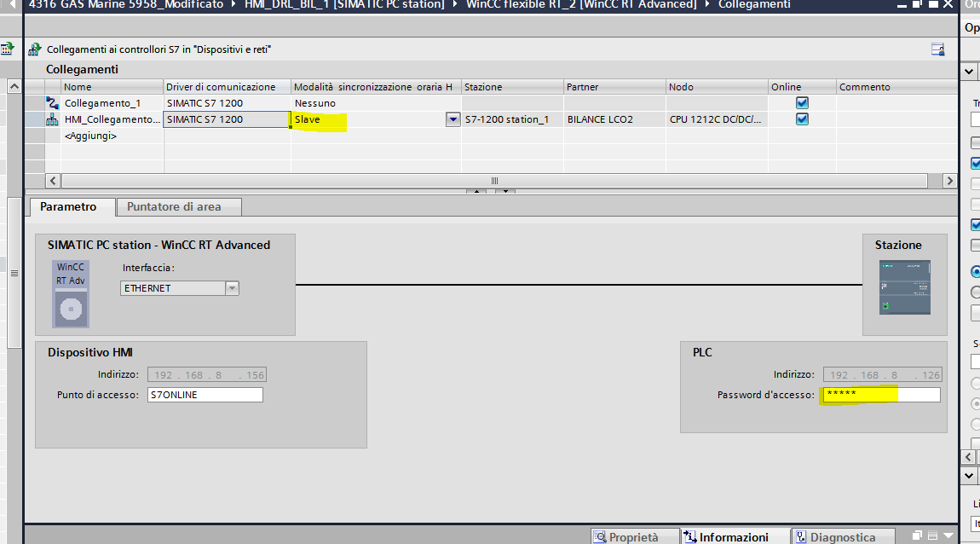
Task: Open the Diagnostica inspector tab
Action: tap(843, 536)
